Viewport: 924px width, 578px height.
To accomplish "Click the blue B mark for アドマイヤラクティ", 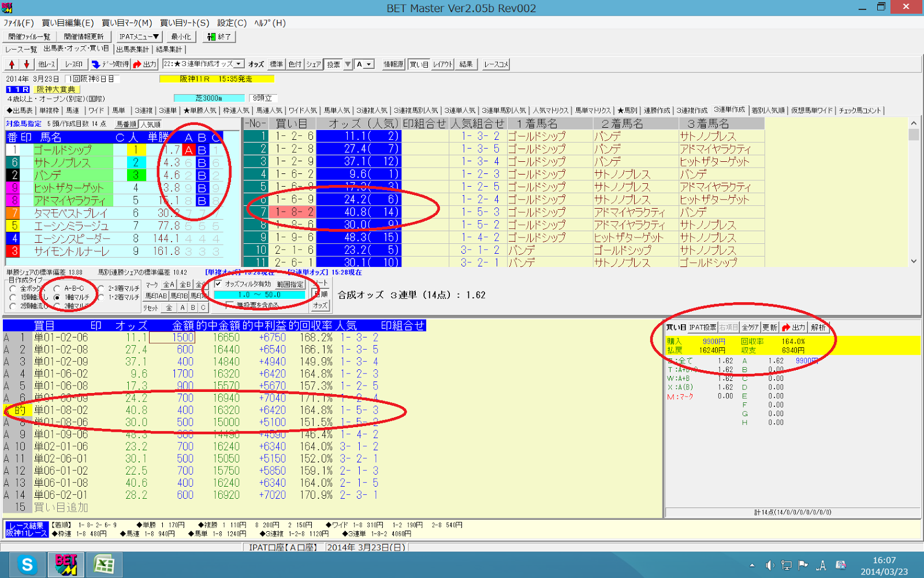I will tap(202, 201).
